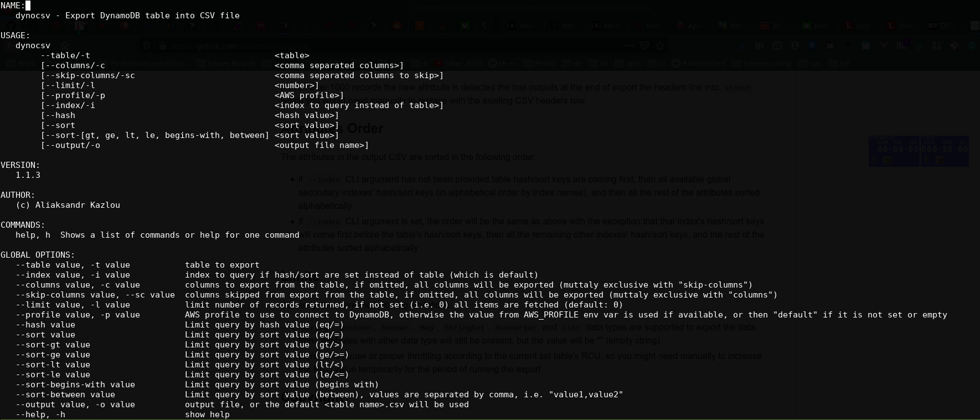
Task: Switch to the 'Login' browser tab
Action: pyautogui.click(x=860, y=25)
